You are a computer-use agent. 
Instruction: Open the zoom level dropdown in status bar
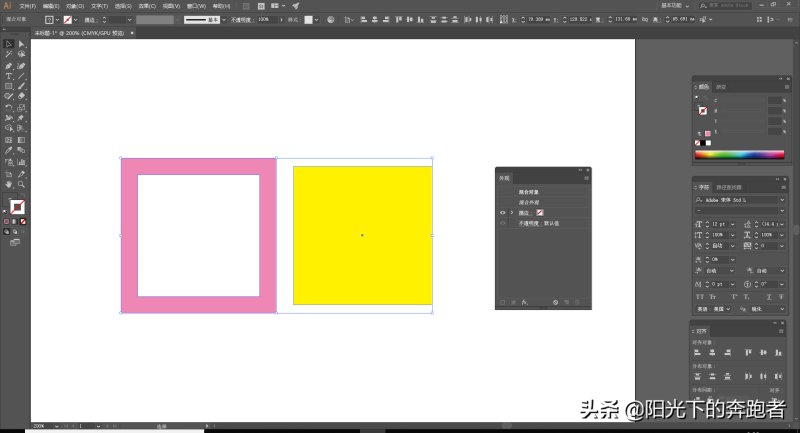click(x=50, y=426)
